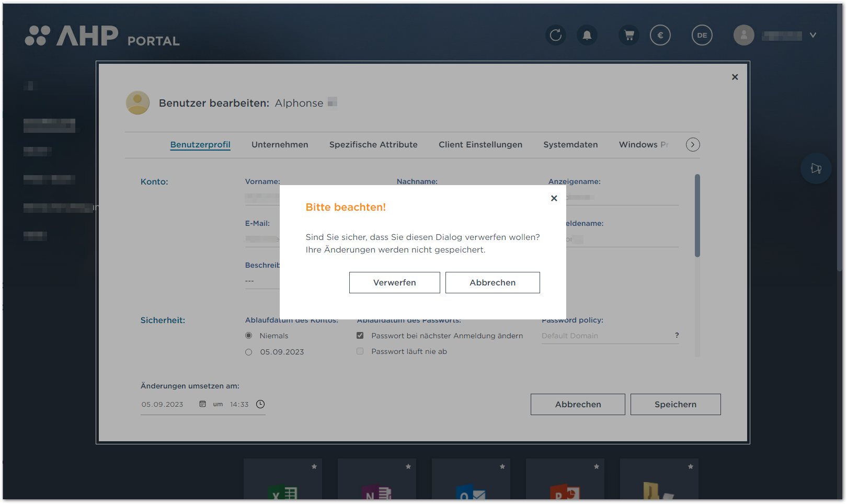Expand the user account menu chevron
Screen dimensions: 847x504
(813, 35)
